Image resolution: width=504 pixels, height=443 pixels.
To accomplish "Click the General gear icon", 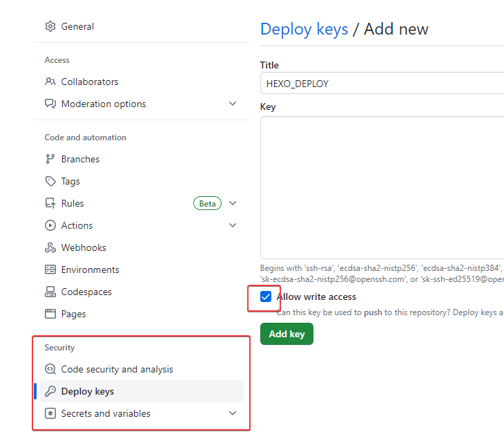I will 50,26.
